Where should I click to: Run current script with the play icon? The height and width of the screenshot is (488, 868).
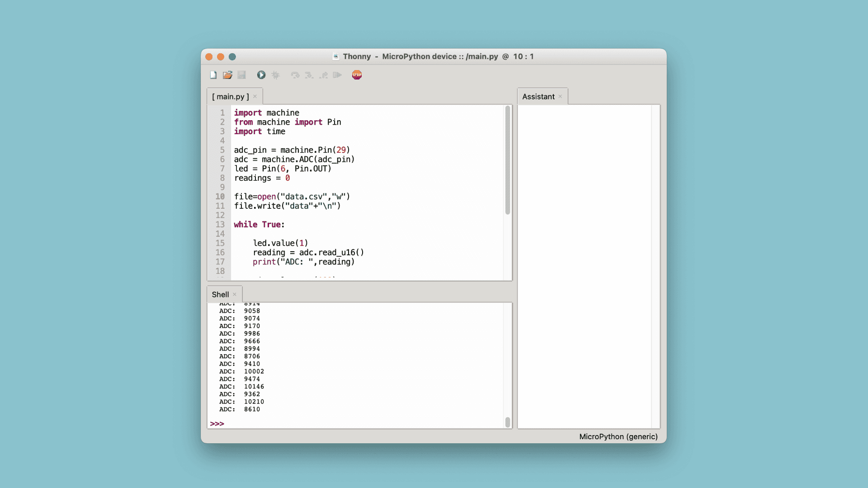pyautogui.click(x=261, y=75)
